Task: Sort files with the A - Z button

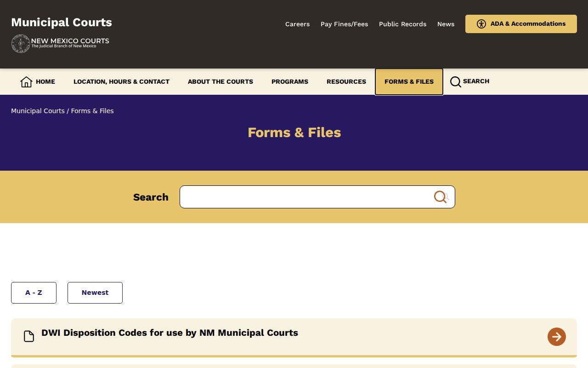Action: click(34, 293)
